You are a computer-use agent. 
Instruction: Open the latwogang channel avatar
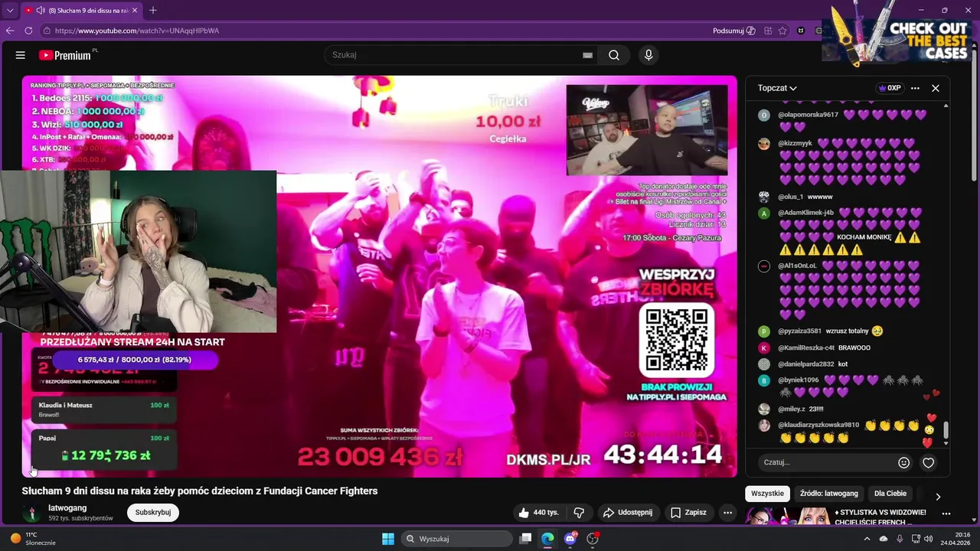pyautogui.click(x=31, y=513)
